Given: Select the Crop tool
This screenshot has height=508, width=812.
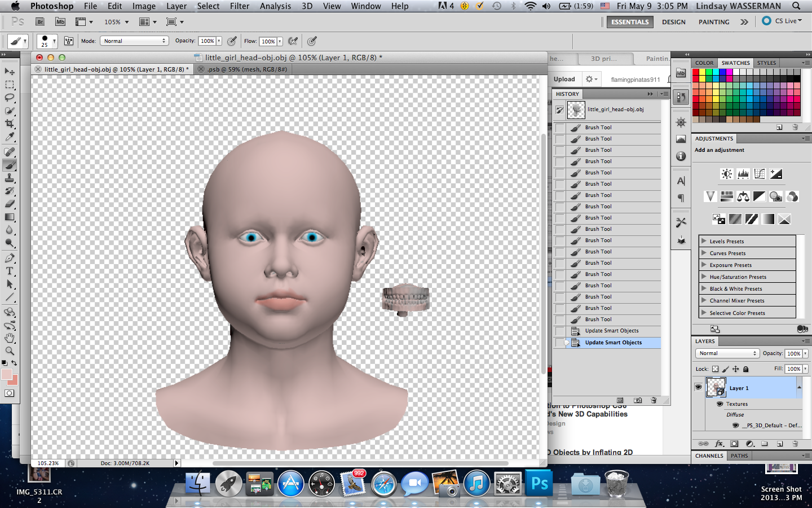Looking at the screenshot, I should pyautogui.click(x=10, y=124).
